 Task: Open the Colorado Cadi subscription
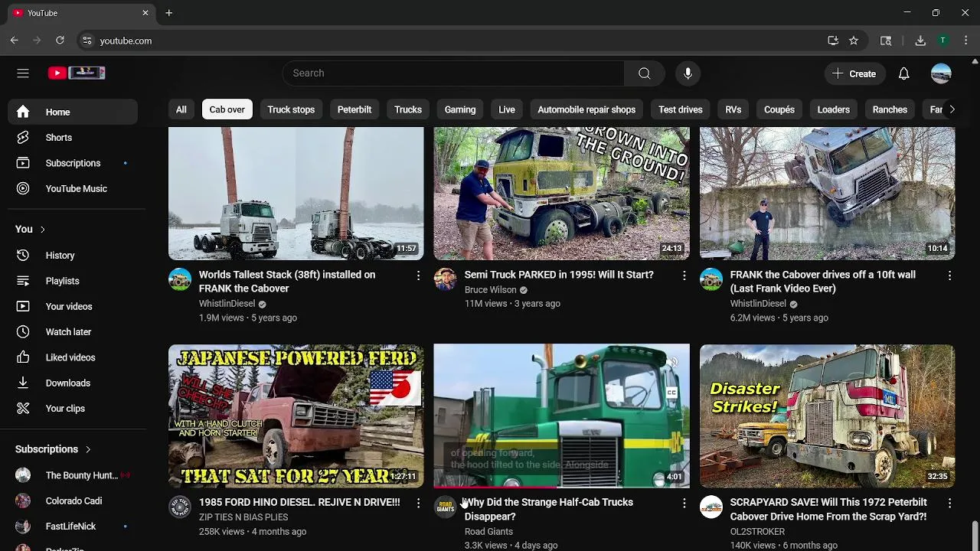click(x=73, y=500)
